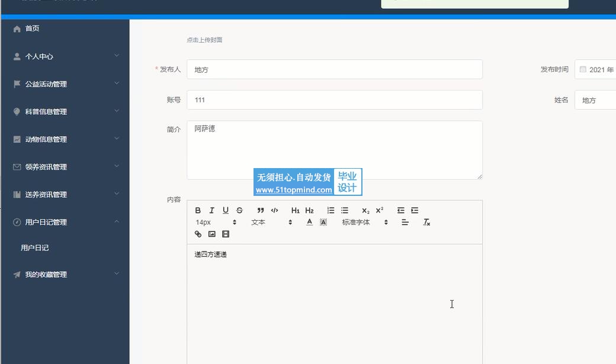Click the 发布人 input field

click(x=335, y=69)
